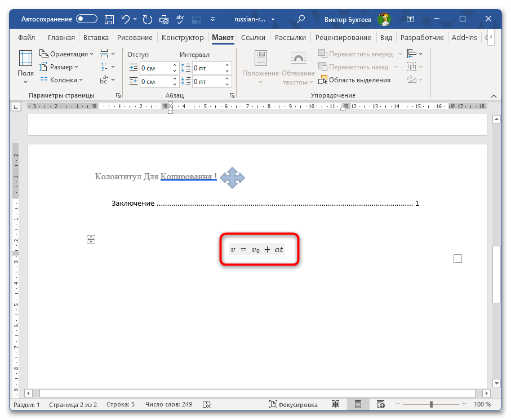Click the Число слов: 249 word count
The image size is (511, 420).
(x=169, y=404)
